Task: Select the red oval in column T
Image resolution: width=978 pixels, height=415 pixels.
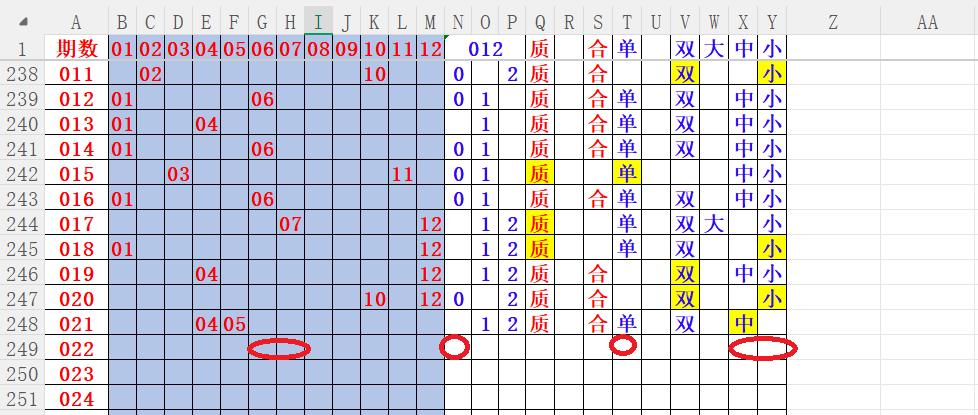Action: click(x=623, y=346)
